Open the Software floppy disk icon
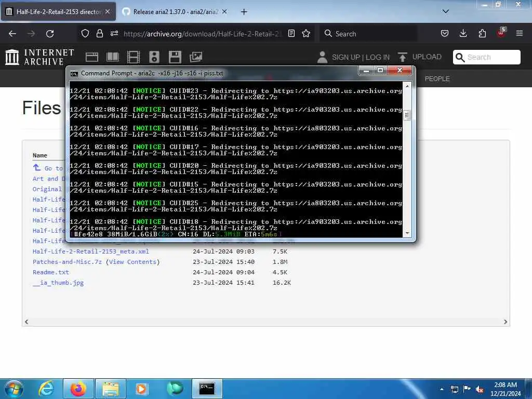532x399 pixels. pyautogui.click(x=175, y=57)
